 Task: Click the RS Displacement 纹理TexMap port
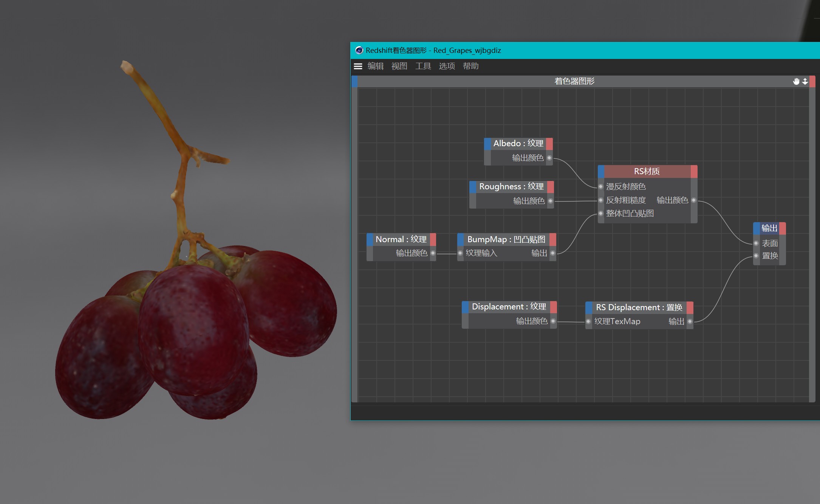(x=588, y=322)
